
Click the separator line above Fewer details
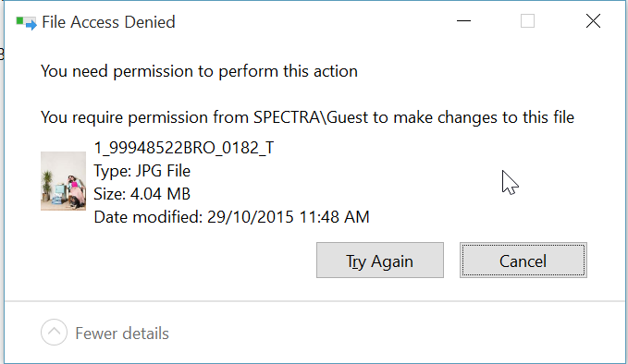[314, 301]
